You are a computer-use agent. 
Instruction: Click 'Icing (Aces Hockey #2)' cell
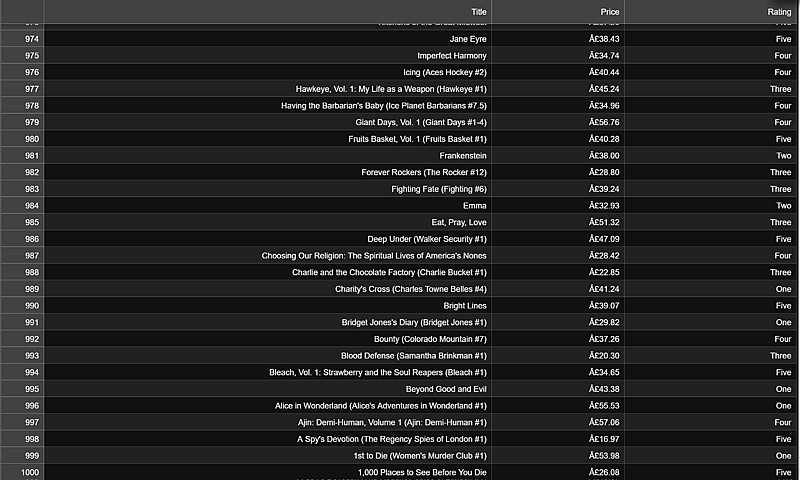[x=267, y=72]
